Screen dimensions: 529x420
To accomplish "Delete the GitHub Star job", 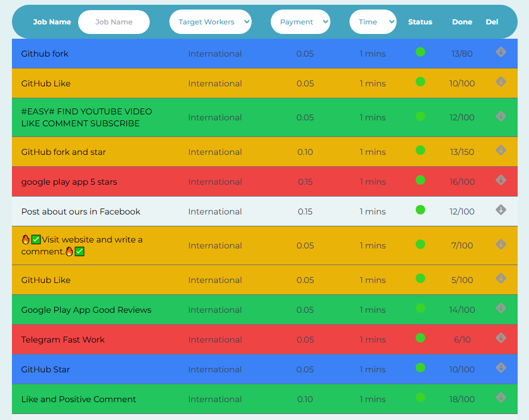I will pyautogui.click(x=500, y=368).
